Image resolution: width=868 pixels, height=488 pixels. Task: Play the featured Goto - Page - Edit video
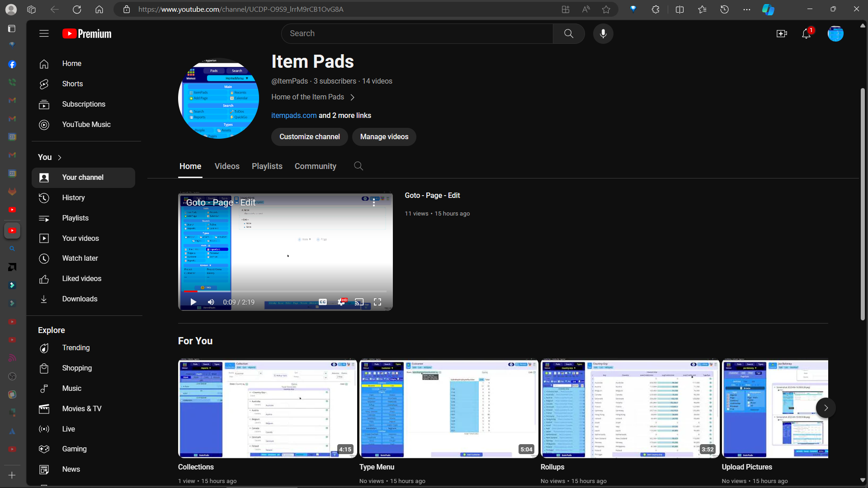[193, 302]
